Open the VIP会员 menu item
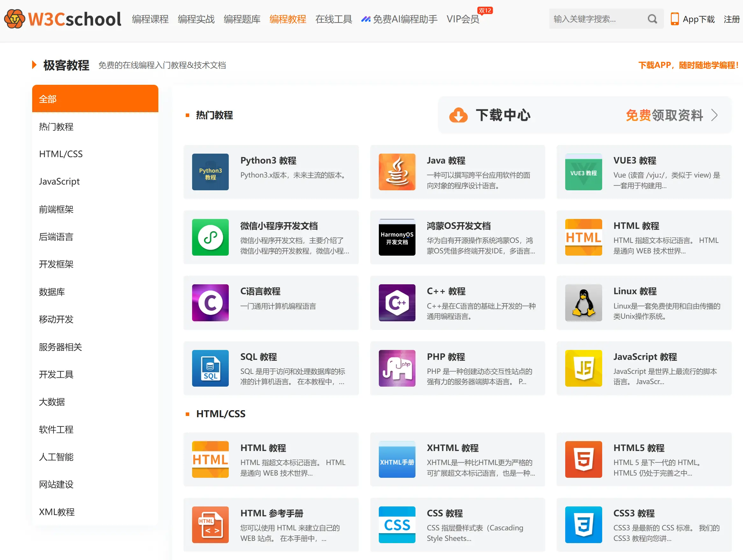 coord(463,19)
